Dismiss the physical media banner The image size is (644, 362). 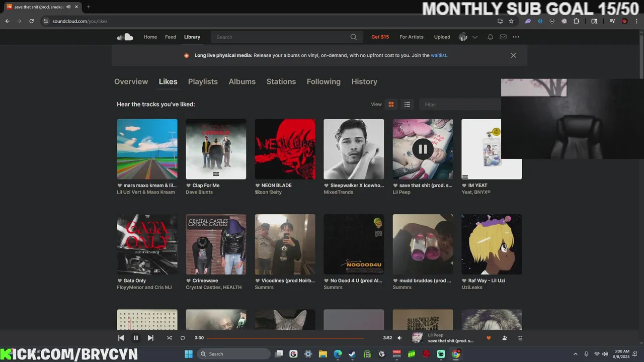[513, 55]
